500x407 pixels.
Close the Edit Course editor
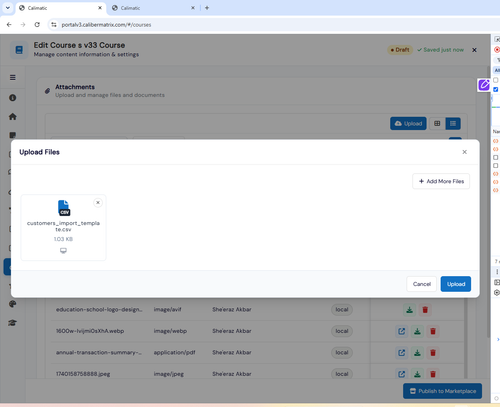pyautogui.click(x=474, y=50)
